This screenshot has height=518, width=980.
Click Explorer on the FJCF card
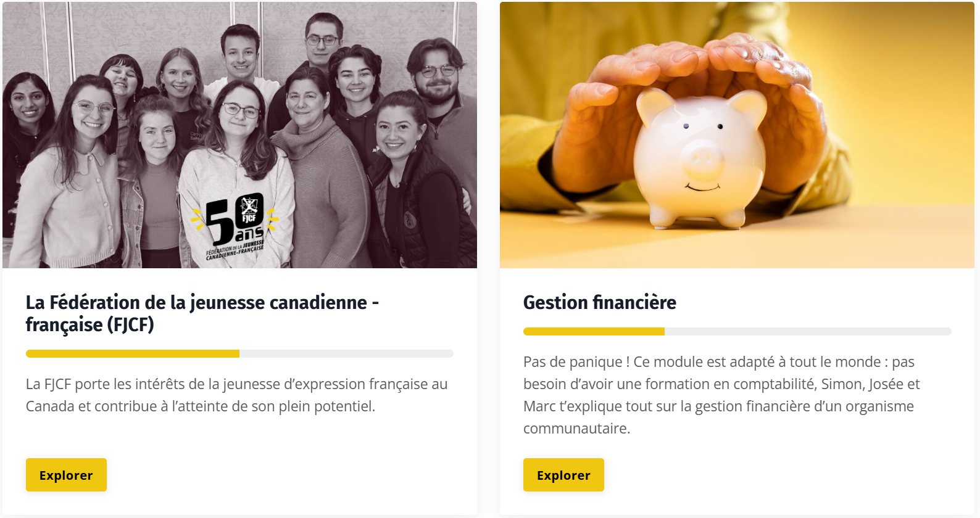coord(66,475)
